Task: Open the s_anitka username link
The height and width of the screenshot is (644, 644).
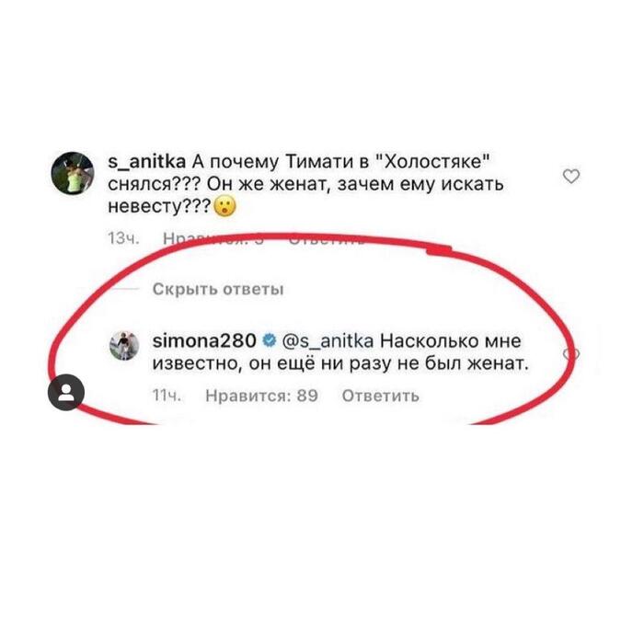Action: pyautogui.click(x=147, y=162)
